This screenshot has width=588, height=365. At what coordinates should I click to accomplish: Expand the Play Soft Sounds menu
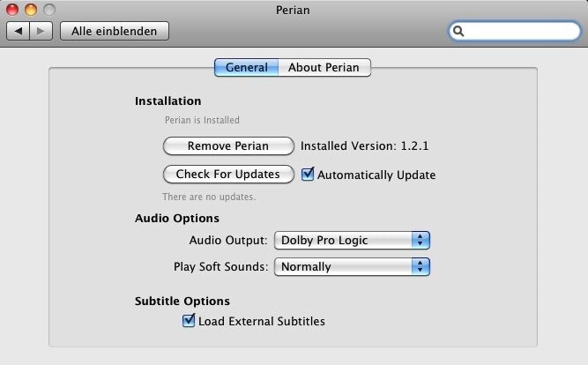click(x=351, y=266)
